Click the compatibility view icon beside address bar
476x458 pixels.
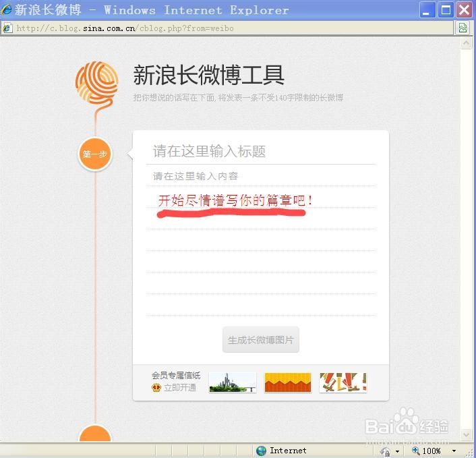pyautogui.click(x=463, y=28)
